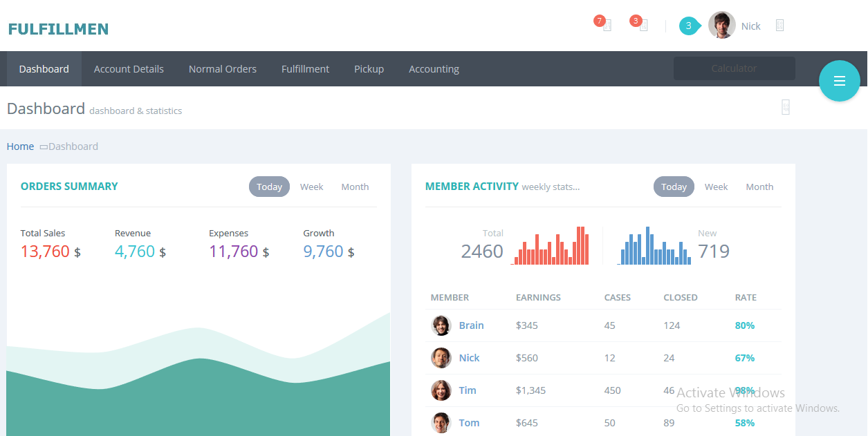Open the Pickup navigation item
The width and height of the screenshot is (868, 436).
pos(369,68)
